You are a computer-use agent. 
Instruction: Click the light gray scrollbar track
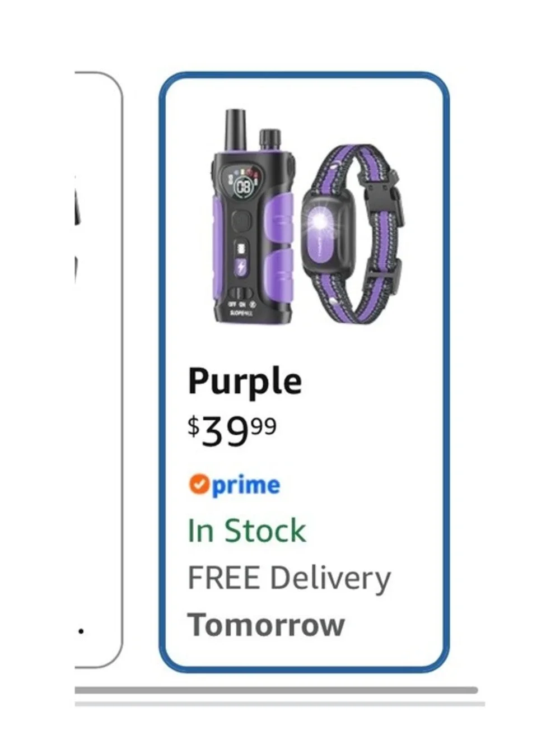pyautogui.click(x=280, y=704)
